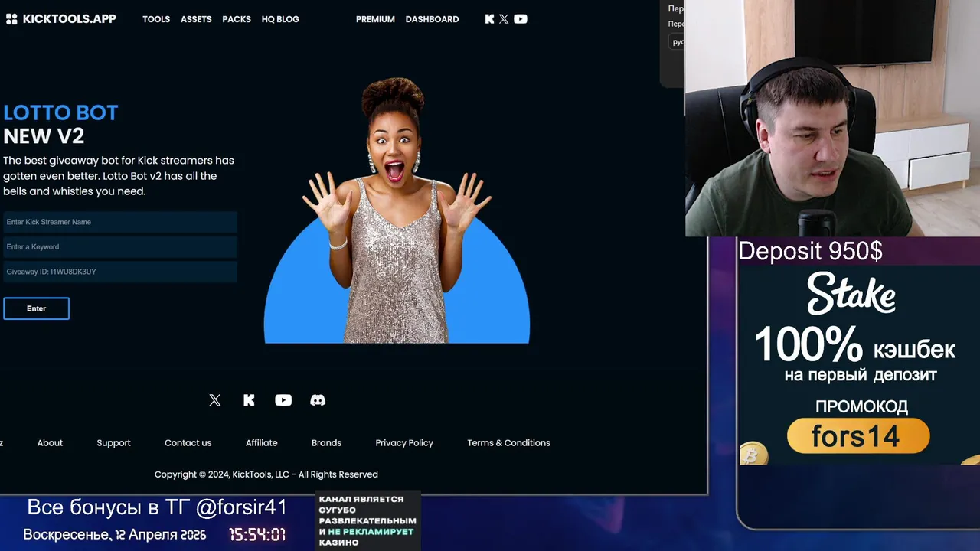Click the LOTTO BOT heading
Viewport: 980px width, 551px height.
(60, 112)
